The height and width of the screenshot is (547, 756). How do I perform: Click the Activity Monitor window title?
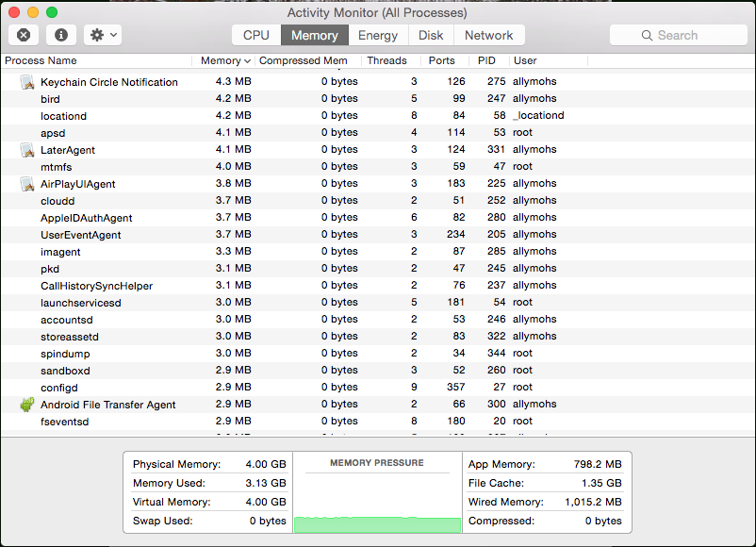coord(377,12)
